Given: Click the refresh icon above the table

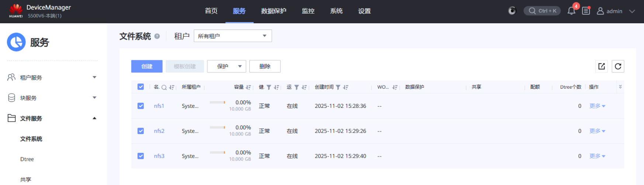Looking at the screenshot, I should (618, 66).
